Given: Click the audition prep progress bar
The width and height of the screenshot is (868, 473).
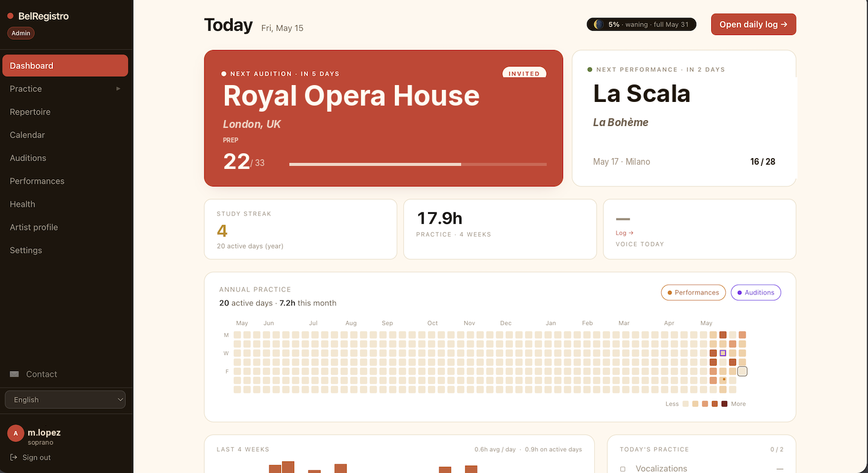Looking at the screenshot, I should [x=418, y=164].
